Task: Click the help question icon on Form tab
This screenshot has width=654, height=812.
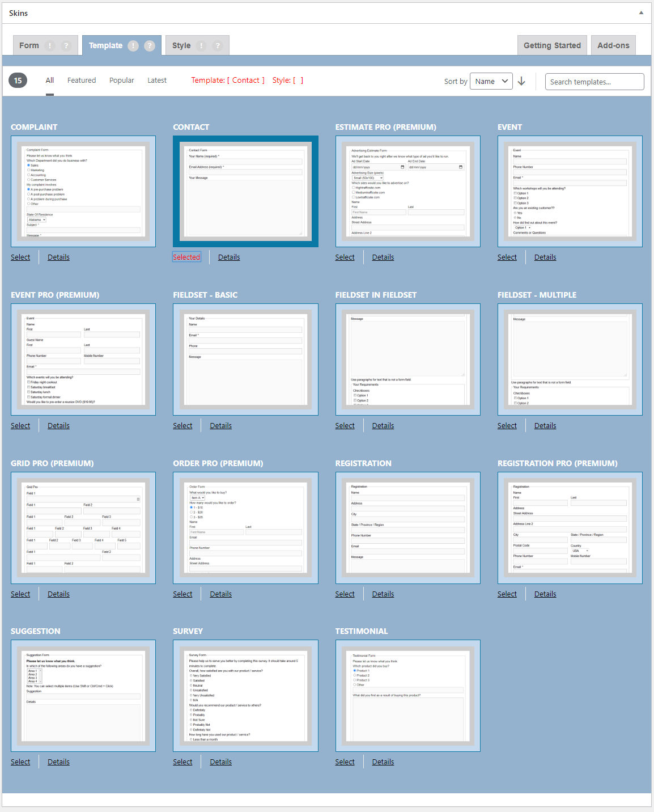Action: click(66, 46)
